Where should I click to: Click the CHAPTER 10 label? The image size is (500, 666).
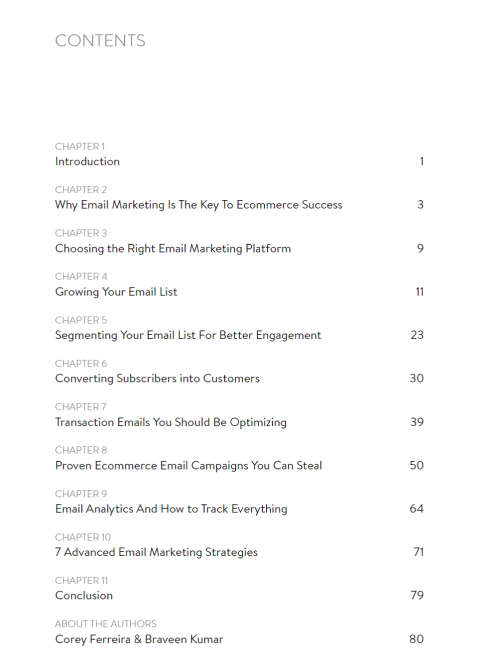(x=83, y=537)
